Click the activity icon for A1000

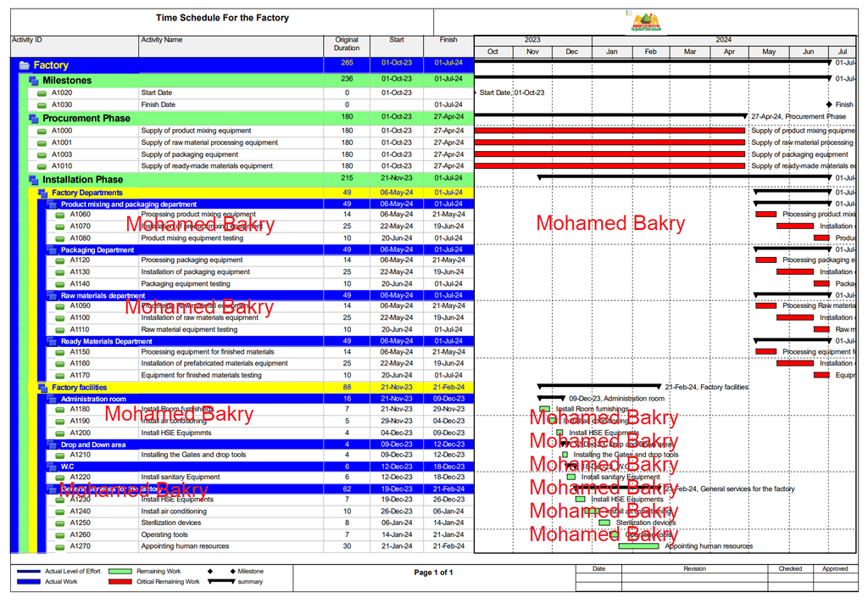(x=42, y=131)
